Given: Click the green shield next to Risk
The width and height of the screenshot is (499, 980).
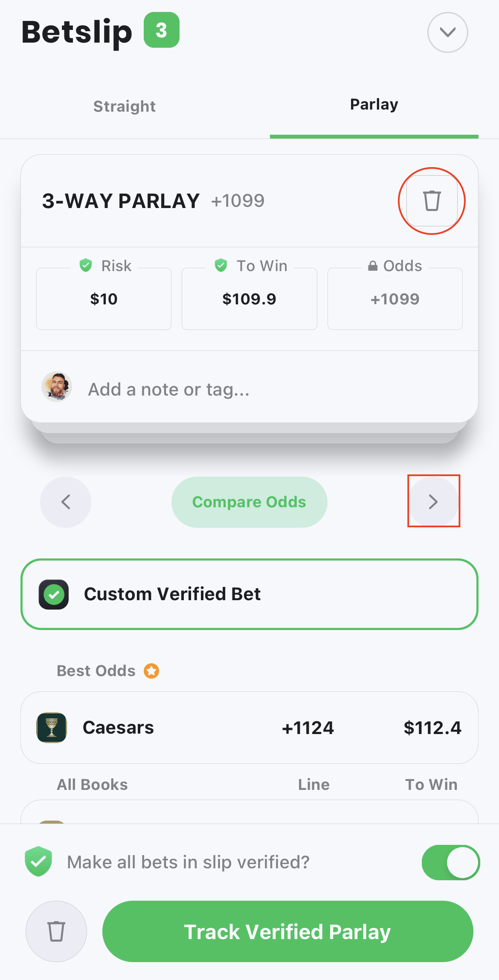Looking at the screenshot, I should coord(86,265).
